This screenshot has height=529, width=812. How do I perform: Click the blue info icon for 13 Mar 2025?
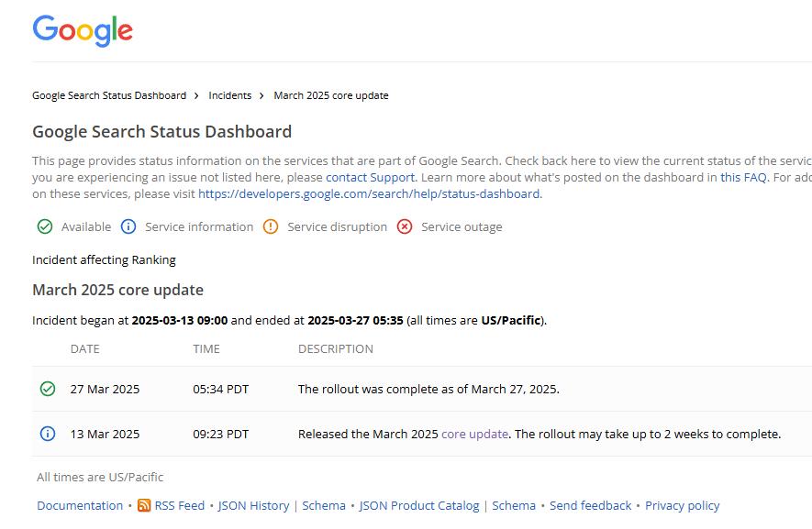click(x=48, y=434)
